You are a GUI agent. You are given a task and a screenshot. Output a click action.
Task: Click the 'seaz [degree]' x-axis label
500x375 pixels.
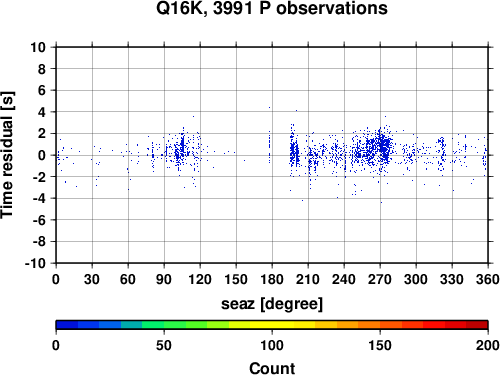(x=272, y=303)
